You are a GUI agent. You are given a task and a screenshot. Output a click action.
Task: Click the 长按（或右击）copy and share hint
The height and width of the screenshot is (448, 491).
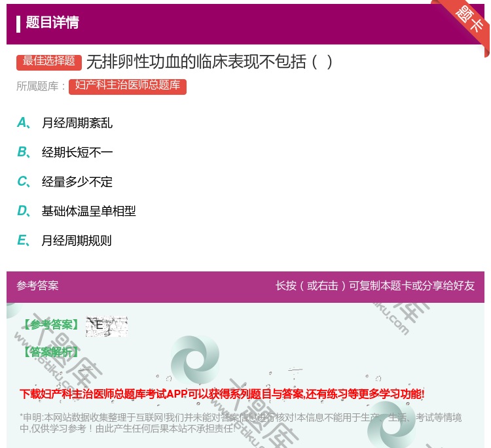(x=374, y=286)
